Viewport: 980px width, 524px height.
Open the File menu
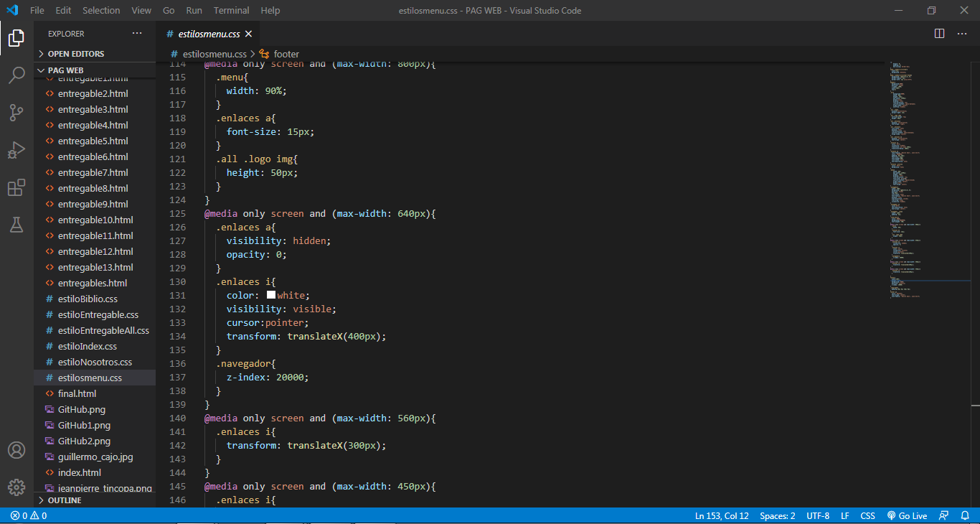(37, 11)
